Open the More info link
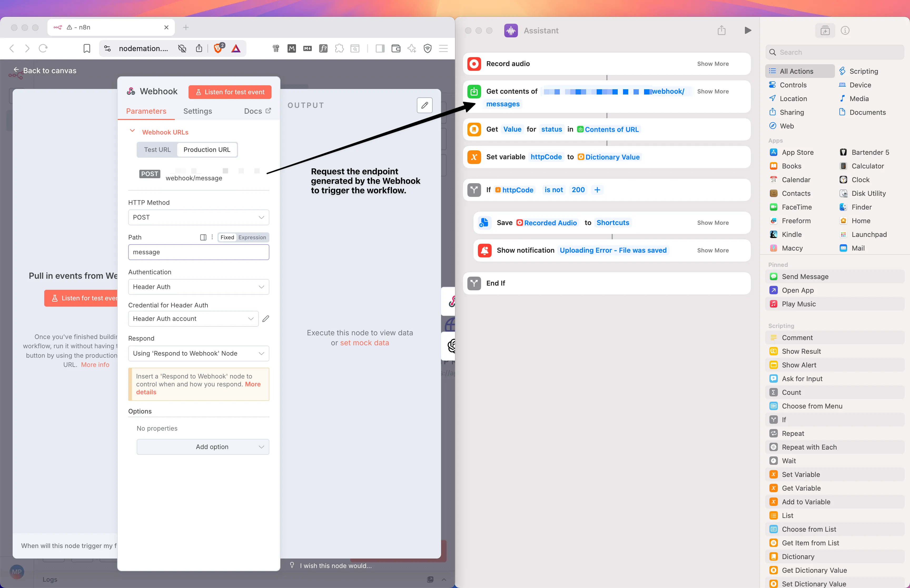This screenshot has height=588, width=910. pyautogui.click(x=95, y=365)
